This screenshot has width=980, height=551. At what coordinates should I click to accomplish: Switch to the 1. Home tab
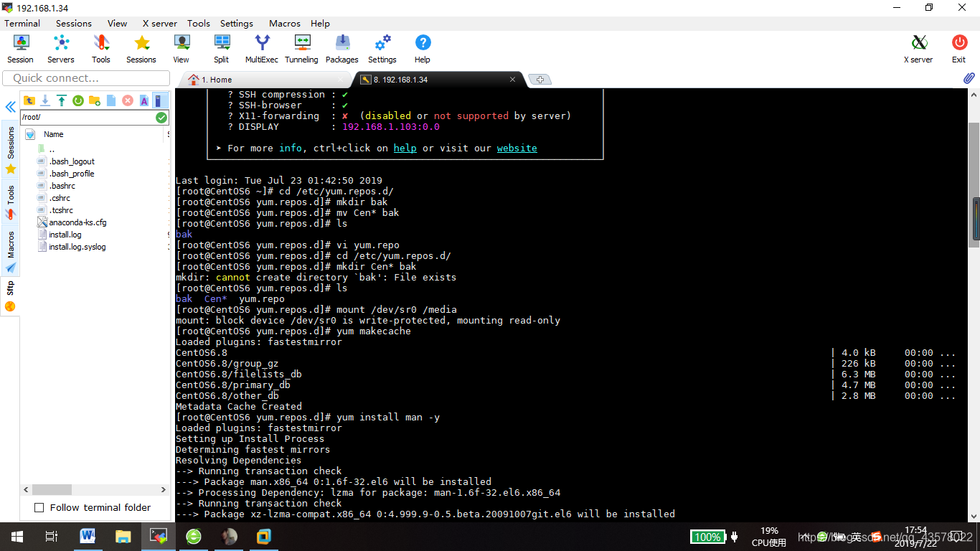tap(265, 80)
